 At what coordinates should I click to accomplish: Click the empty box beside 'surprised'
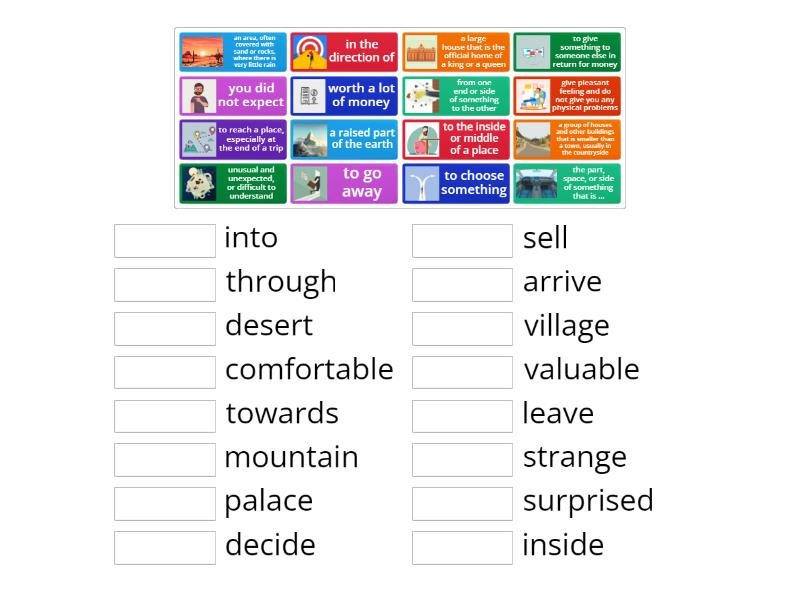pos(462,504)
